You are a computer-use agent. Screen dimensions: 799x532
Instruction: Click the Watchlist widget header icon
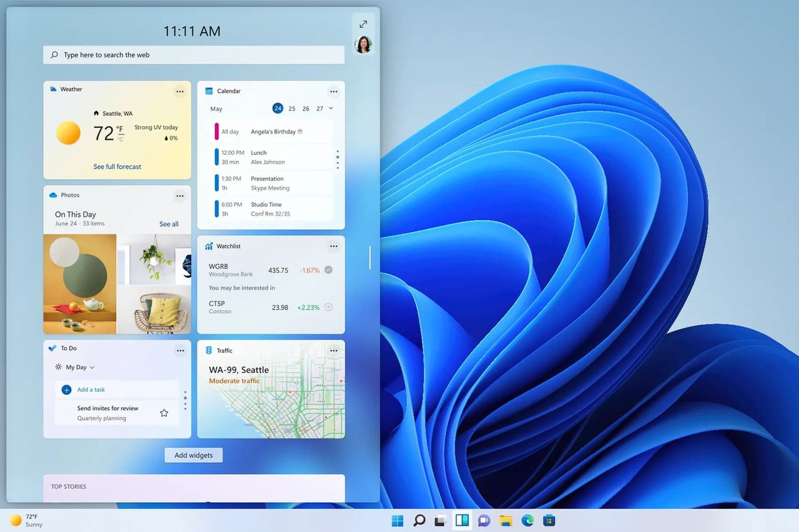[208, 246]
